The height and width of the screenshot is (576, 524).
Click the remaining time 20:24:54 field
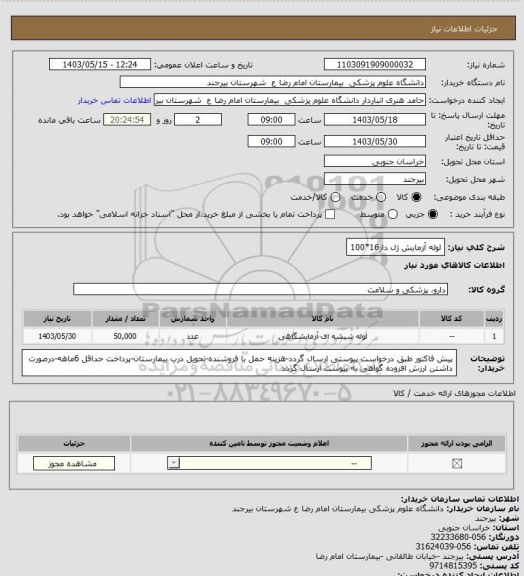[x=127, y=120]
